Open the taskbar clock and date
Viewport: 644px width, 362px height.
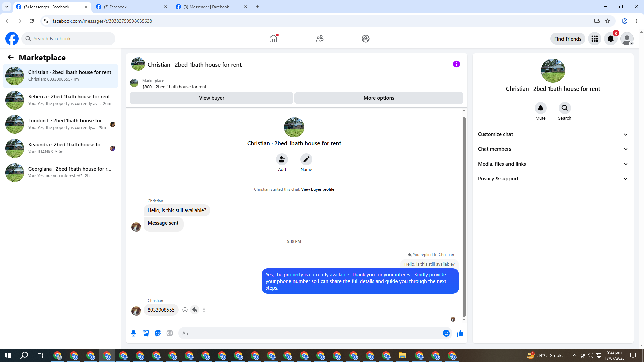614,355
